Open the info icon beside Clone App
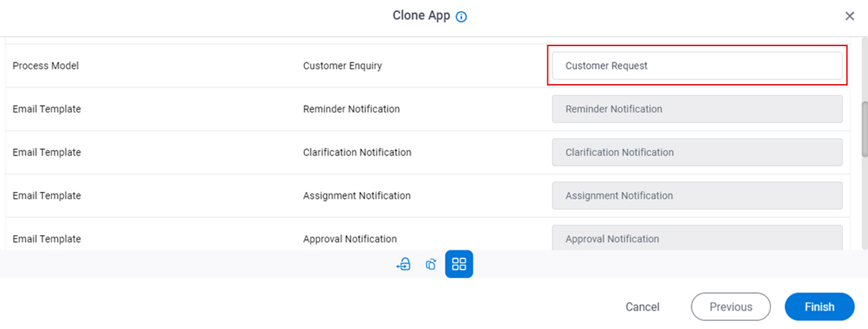This screenshot has height=329, width=868. 462,17
